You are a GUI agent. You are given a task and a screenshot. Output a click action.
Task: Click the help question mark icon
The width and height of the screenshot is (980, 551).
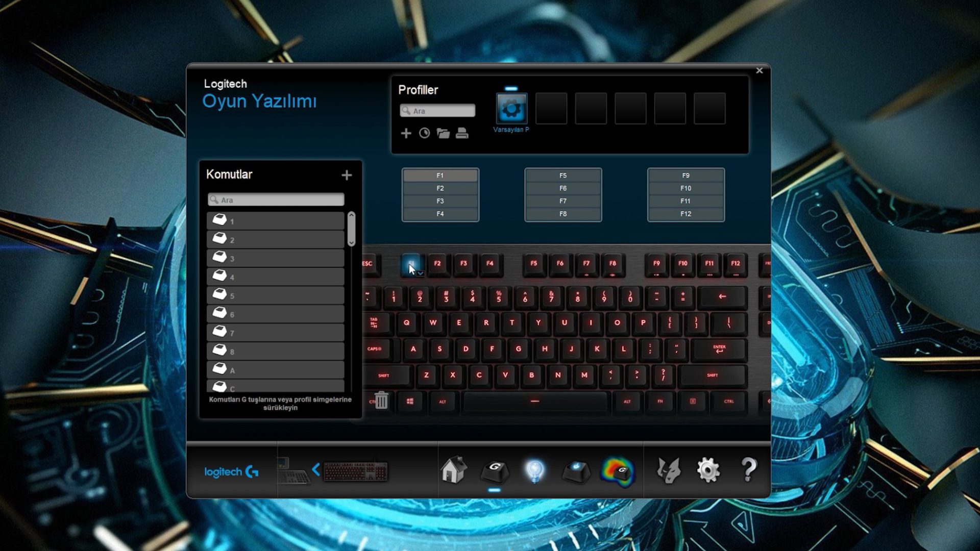747,471
